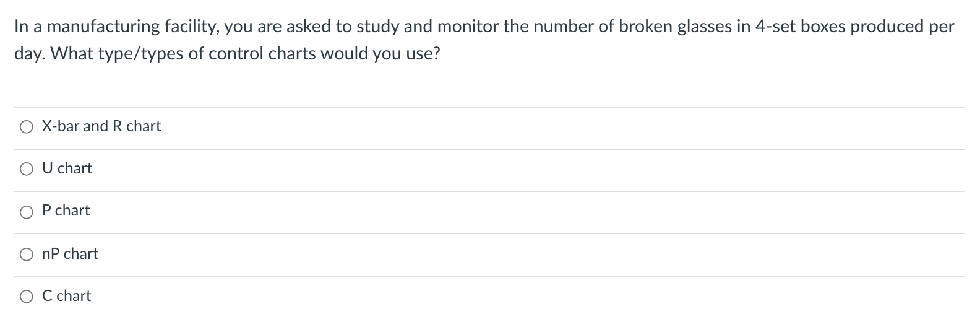Screen dimensions: 980x322
Task: Select the P chart radio button
Action: pos(26,212)
